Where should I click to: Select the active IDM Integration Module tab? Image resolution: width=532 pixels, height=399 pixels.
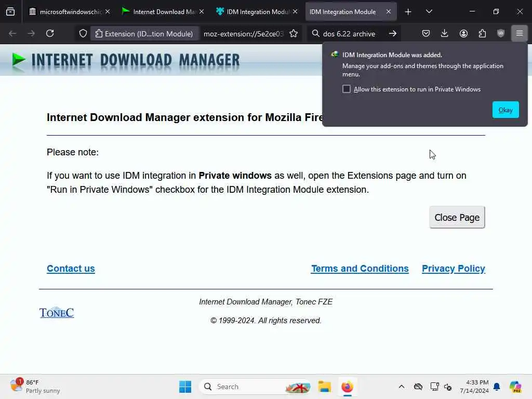pyautogui.click(x=351, y=12)
